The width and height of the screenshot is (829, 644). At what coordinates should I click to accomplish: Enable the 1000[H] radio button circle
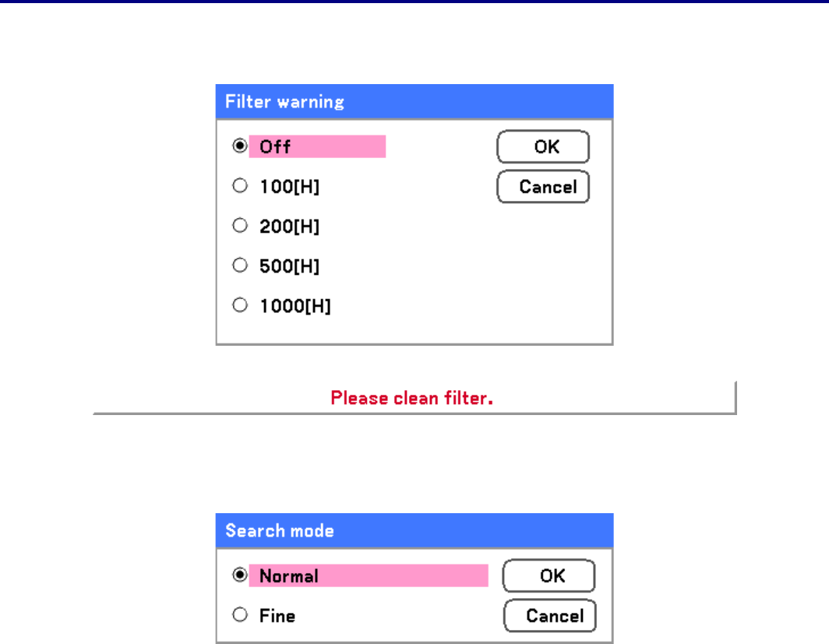(240, 306)
